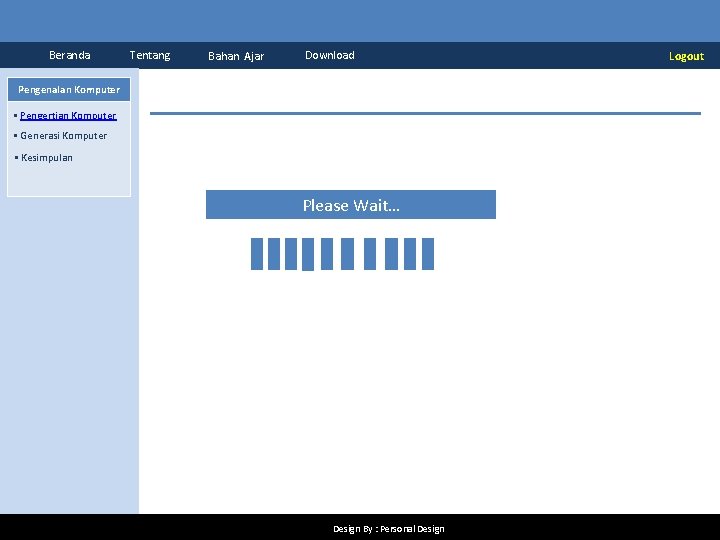Click the yellow Logout link
This screenshot has width=720, height=540.
(686, 56)
